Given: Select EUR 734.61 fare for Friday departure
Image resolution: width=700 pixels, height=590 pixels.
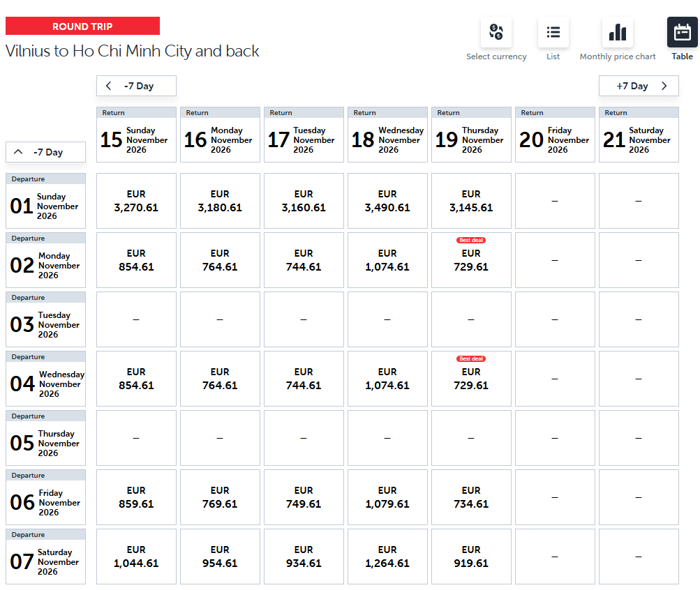Looking at the screenshot, I should (x=471, y=497).
